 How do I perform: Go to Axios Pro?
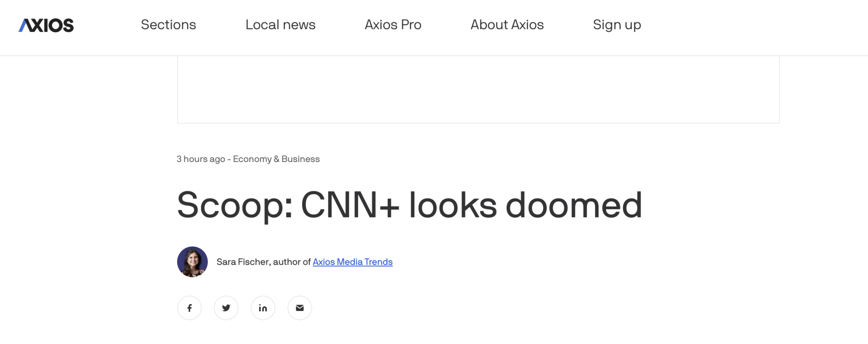point(393,25)
